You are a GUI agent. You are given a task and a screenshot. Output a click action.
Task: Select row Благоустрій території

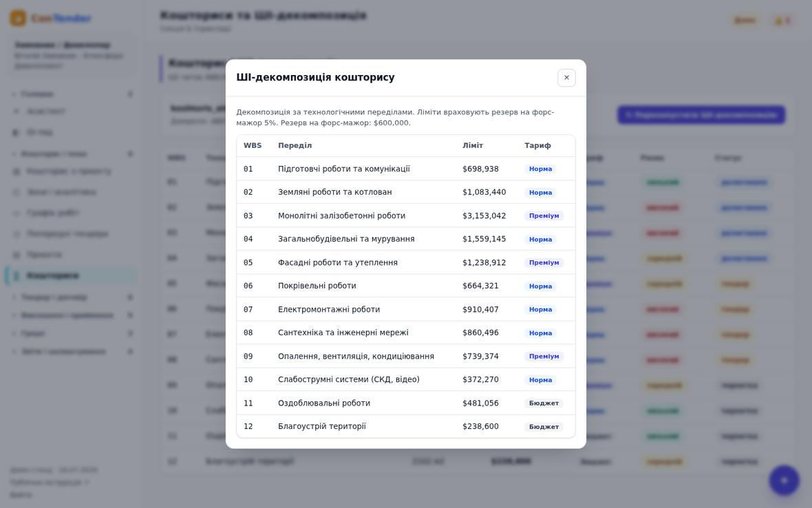click(x=406, y=426)
